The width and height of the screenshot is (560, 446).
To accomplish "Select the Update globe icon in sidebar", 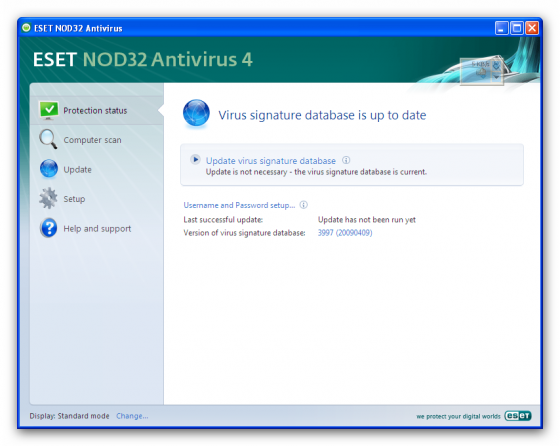I will 49,169.
